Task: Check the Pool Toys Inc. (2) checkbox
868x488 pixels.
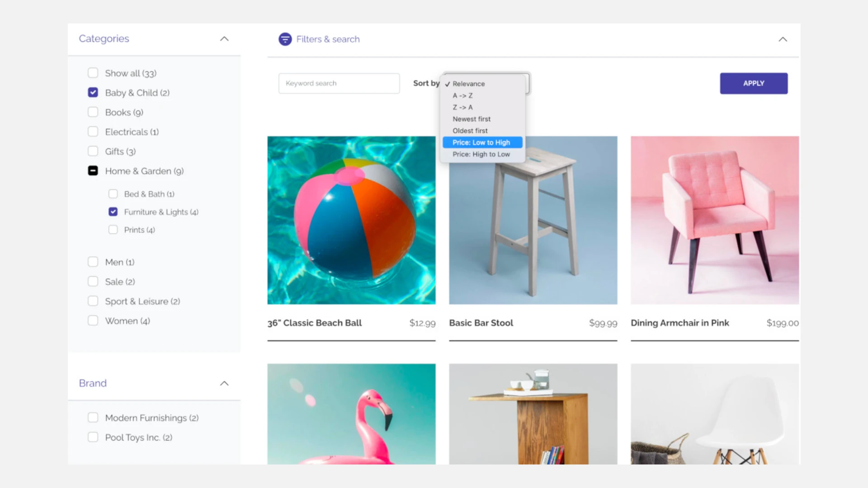Action: tap(93, 437)
